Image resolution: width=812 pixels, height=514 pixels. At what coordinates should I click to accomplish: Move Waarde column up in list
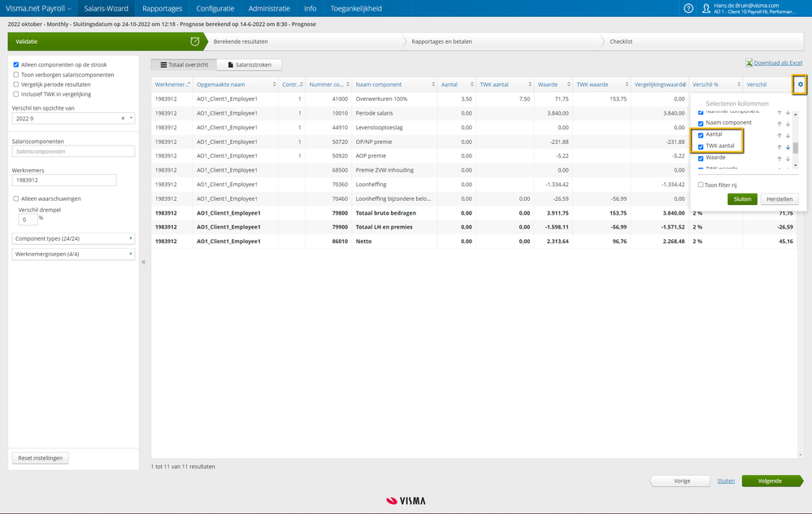pos(779,159)
